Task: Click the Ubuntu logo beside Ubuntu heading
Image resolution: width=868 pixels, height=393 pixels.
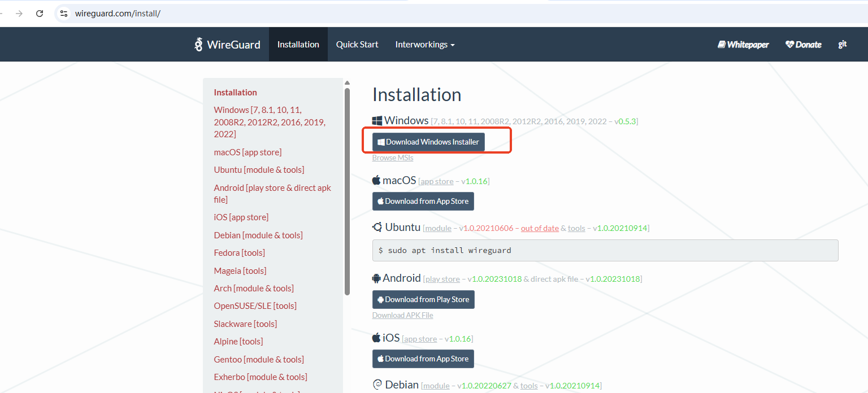Action: (377, 227)
